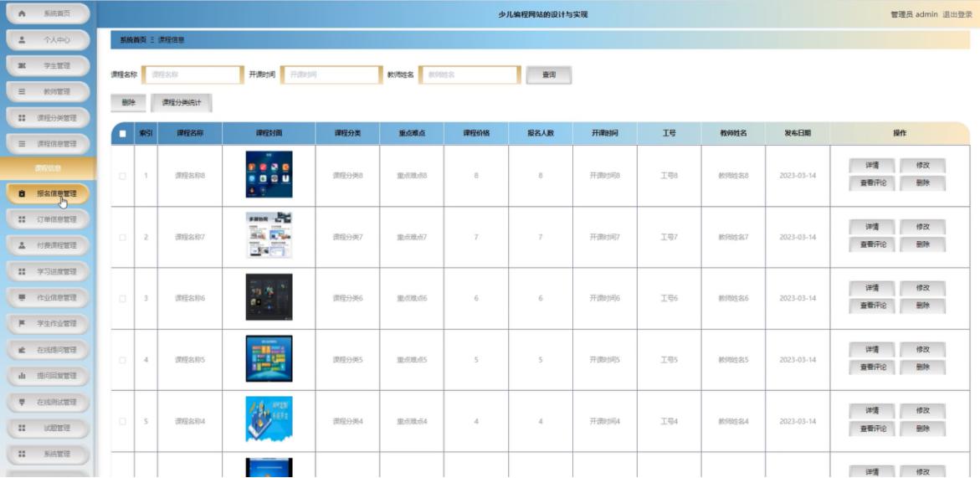Viewport: 980px width, 478px height.
Task: Open 订单信息管理 in the sidebar
Action: (49, 219)
